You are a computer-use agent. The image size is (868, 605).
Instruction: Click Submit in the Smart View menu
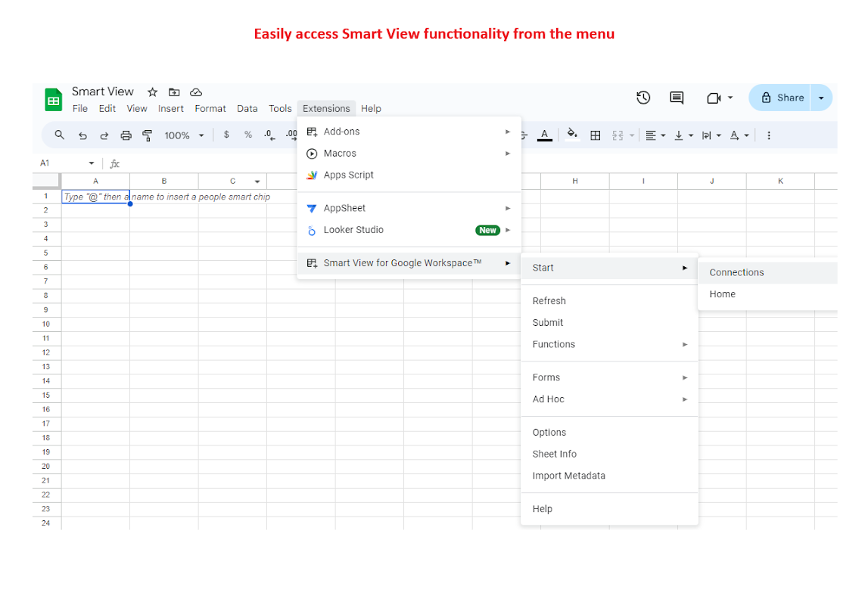click(609, 322)
